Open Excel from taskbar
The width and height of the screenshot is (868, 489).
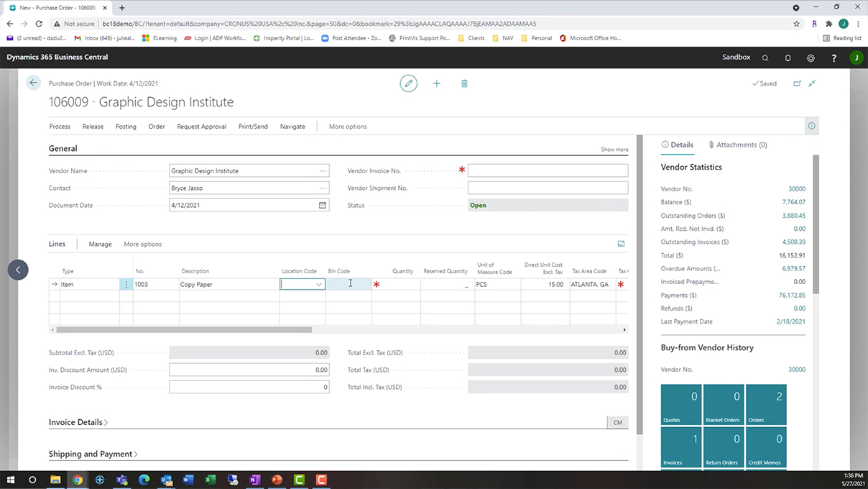(x=211, y=480)
